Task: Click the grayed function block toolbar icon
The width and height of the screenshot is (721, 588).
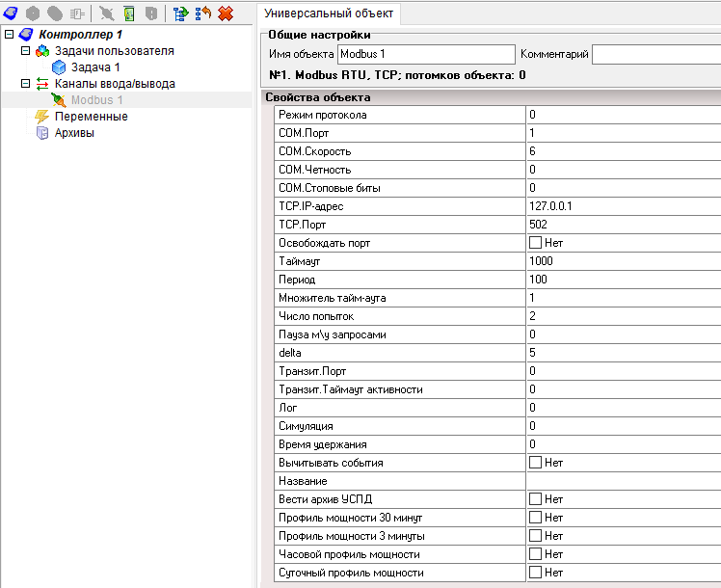Action: [x=77, y=13]
